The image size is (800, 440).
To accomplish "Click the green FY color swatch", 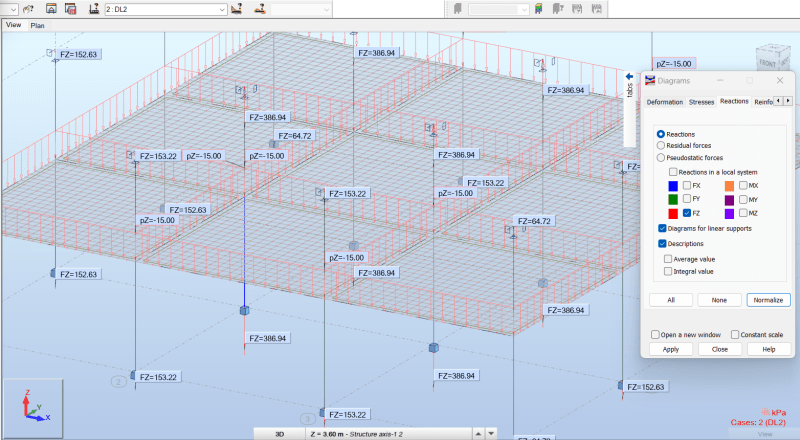I will (x=673, y=199).
